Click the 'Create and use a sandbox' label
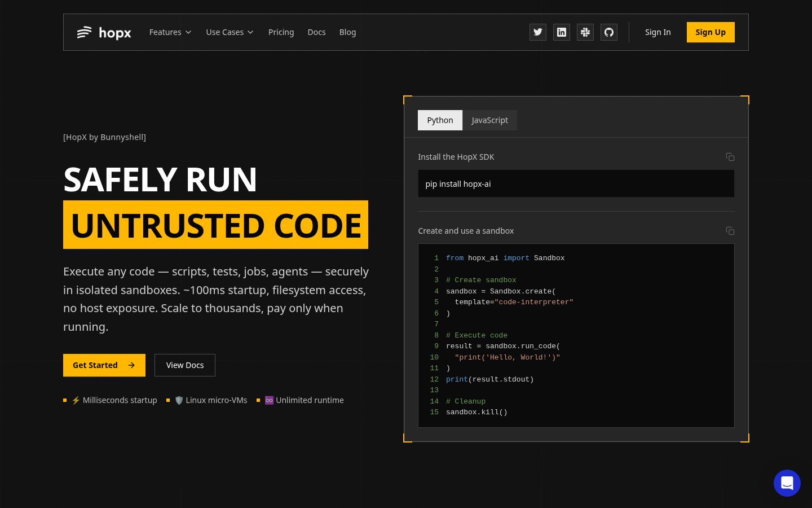The width and height of the screenshot is (812, 508). (466, 231)
